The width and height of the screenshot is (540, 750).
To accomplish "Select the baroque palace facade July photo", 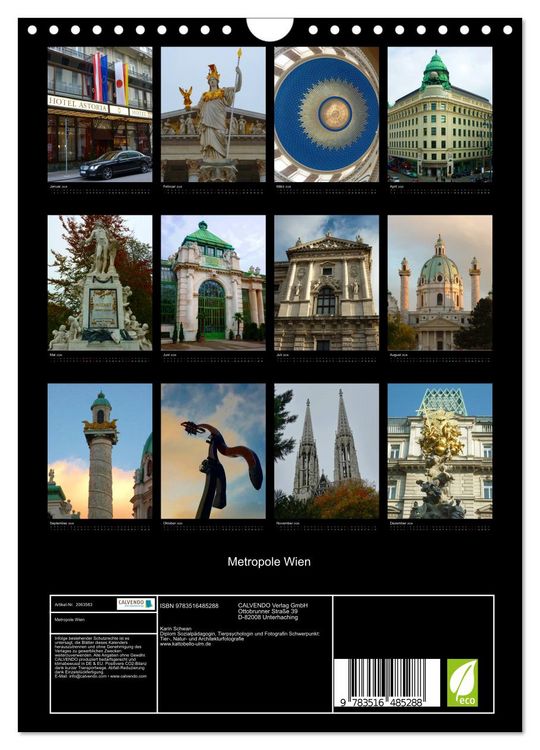I will (327, 283).
